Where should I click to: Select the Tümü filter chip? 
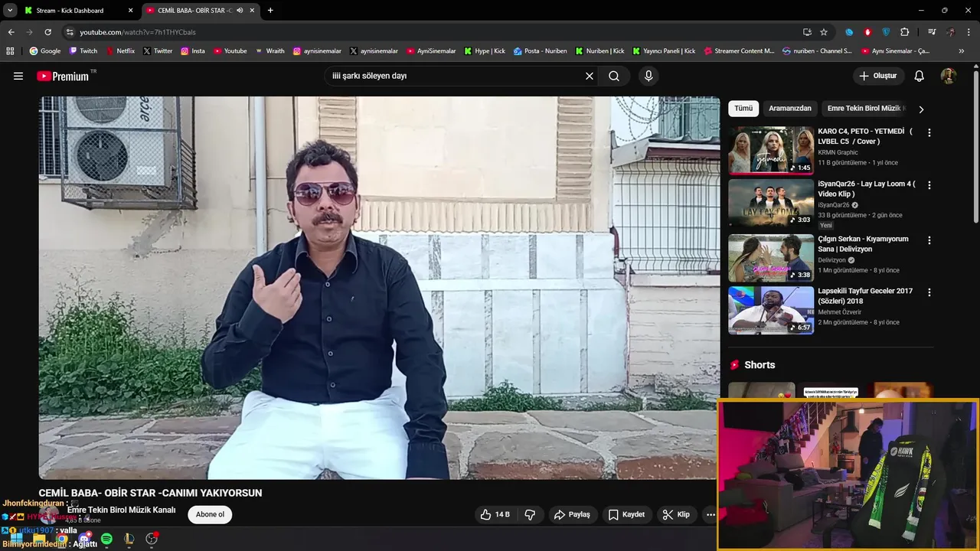click(x=743, y=109)
